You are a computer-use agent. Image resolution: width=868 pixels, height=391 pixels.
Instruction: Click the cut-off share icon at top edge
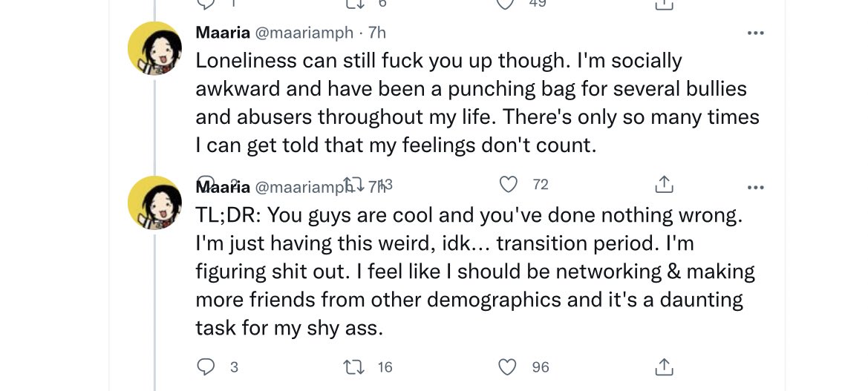pos(665,4)
